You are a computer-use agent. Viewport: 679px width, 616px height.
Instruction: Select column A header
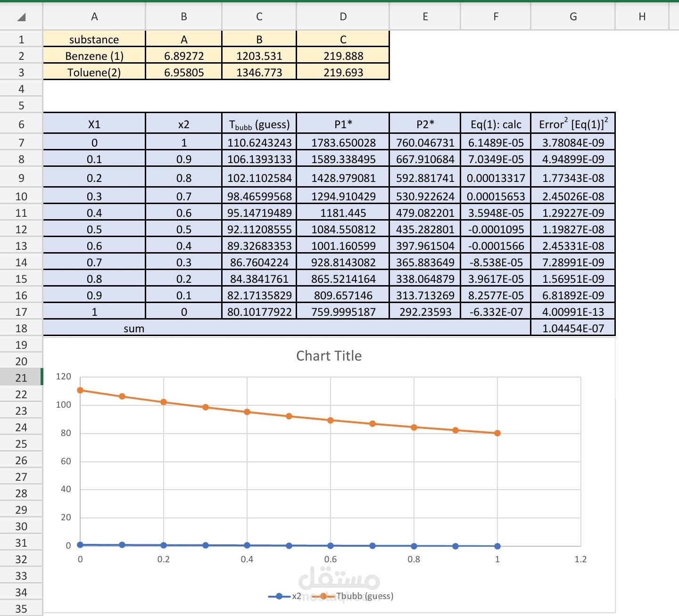(x=94, y=16)
